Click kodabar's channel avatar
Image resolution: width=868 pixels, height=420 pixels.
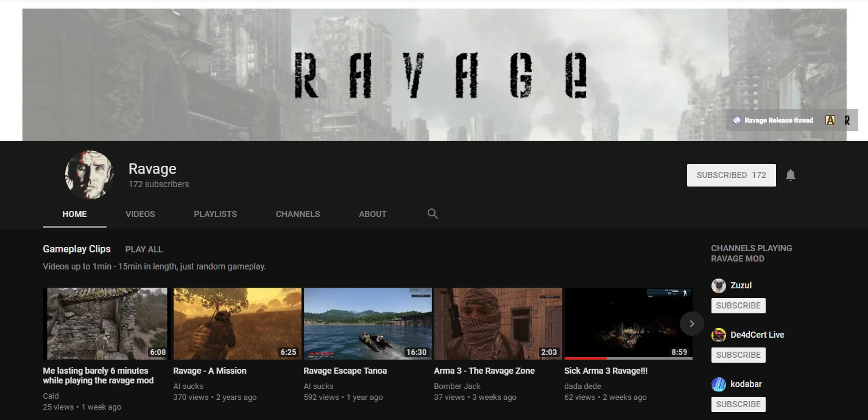pyautogui.click(x=719, y=384)
